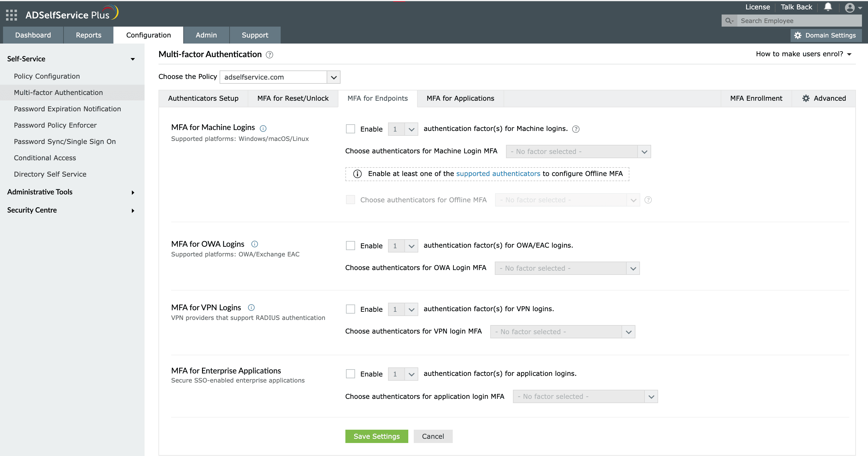
Task: Click info icon next to MFA for OWA Logins
Action: 255,244
